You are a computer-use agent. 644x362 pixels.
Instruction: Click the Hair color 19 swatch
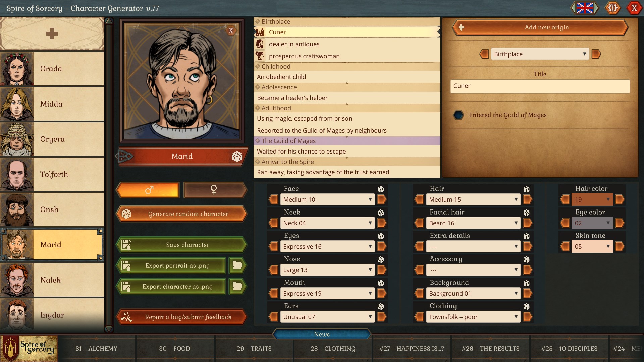point(592,199)
